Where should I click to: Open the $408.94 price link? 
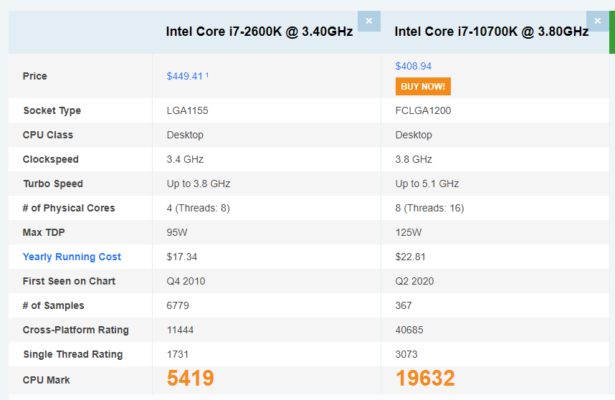[413, 66]
